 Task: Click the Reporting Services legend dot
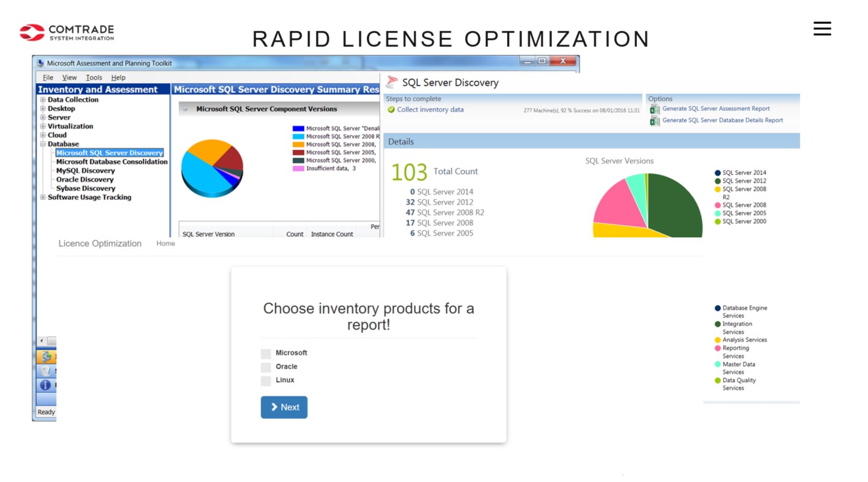click(x=718, y=348)
